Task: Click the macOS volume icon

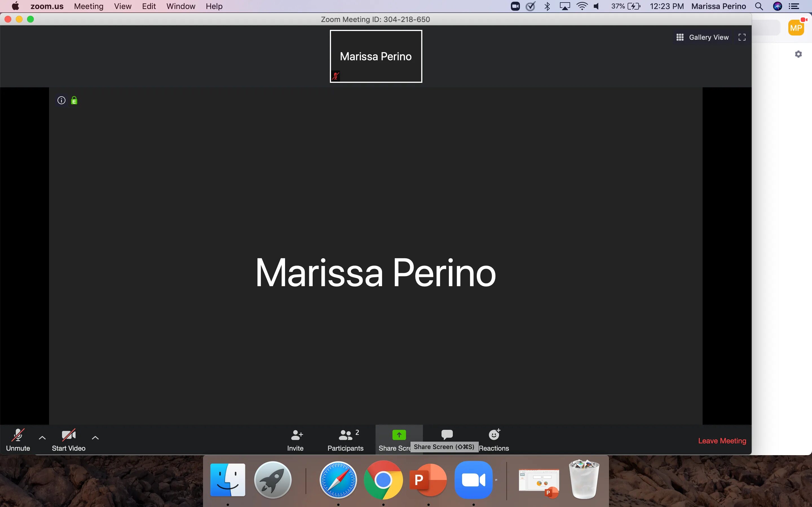Action: coord(596,6)
